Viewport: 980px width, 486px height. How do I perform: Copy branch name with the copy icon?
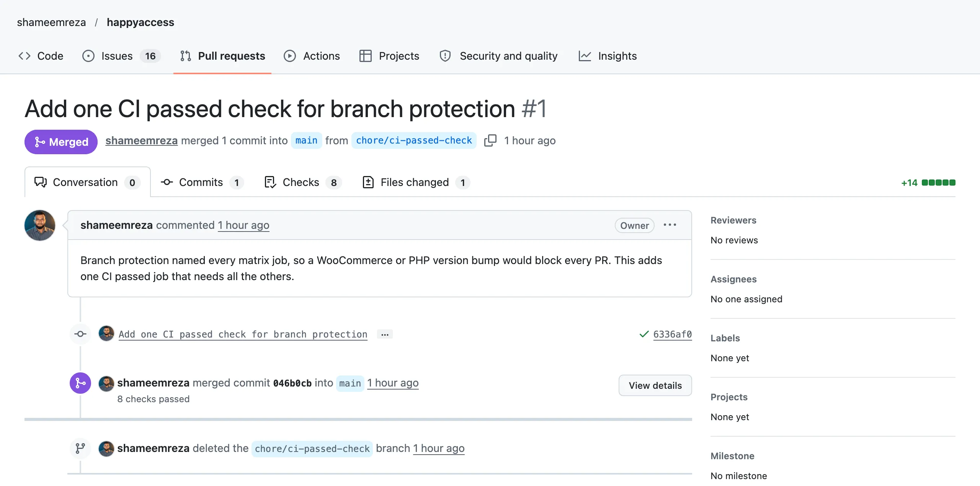click(490, 140)
